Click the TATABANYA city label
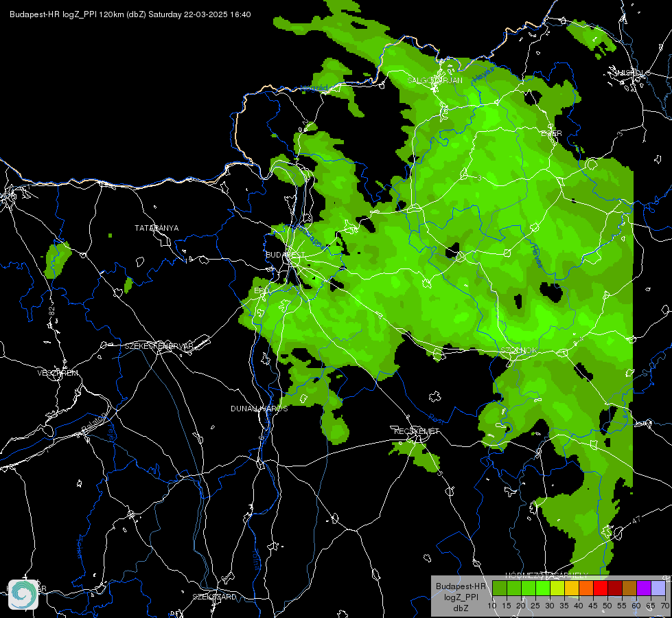The height and width of the screenshot is (618, 672). tap(157, 228)
